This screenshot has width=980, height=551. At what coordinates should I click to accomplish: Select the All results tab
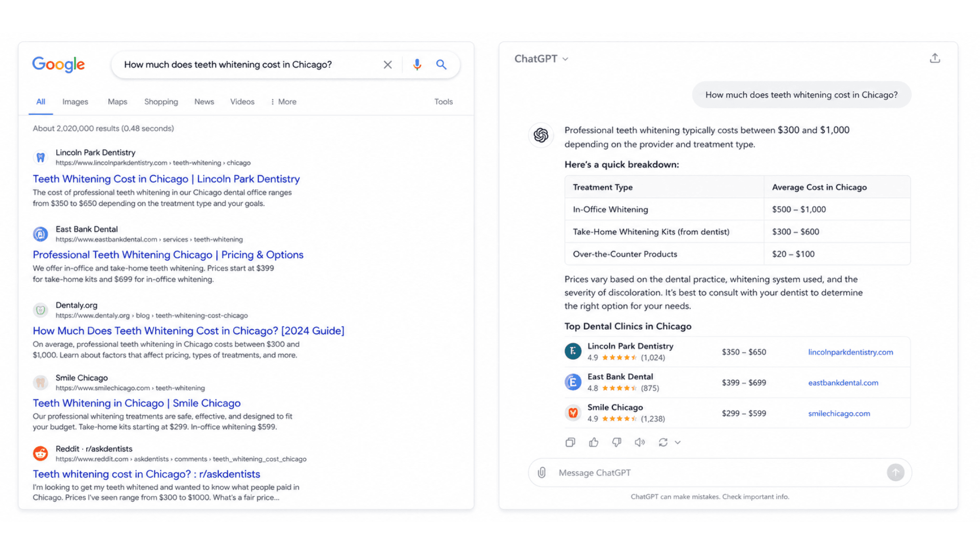pyautogui.click(x=41, y=102)
